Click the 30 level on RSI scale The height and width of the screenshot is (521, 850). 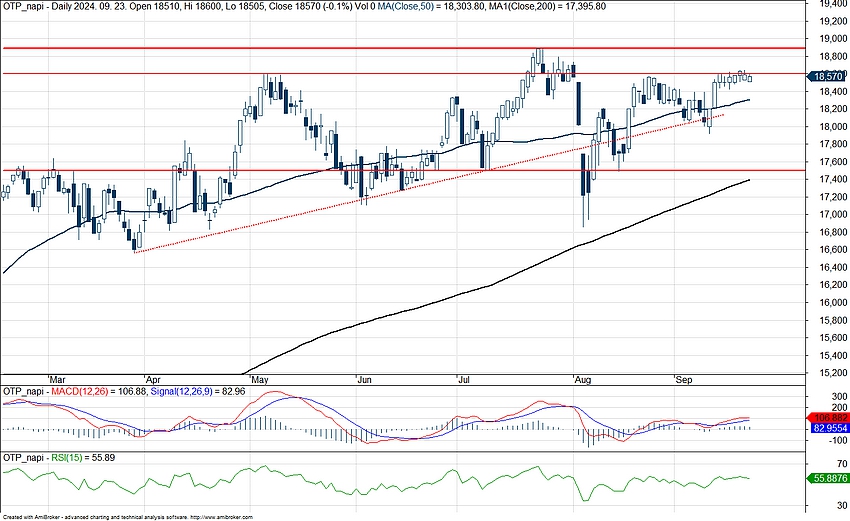click(842, 506)
